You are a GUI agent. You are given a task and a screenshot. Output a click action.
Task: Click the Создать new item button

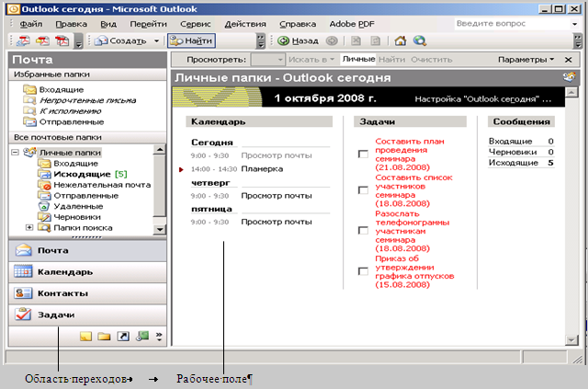click(x=120, y=40)
